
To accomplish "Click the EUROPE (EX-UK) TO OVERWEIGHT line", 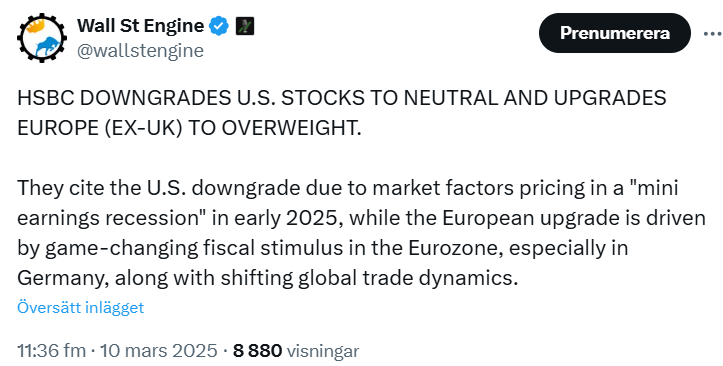I will click(x=189, y=129).
